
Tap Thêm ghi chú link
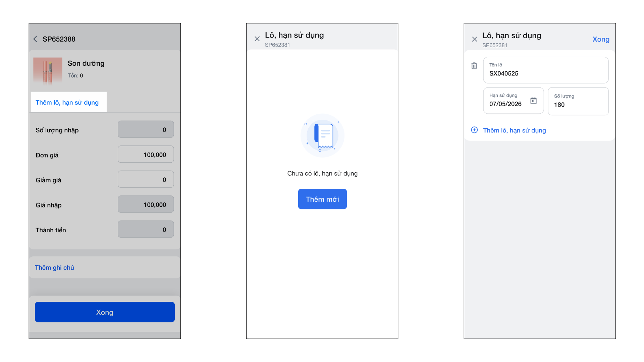[54, 267]
